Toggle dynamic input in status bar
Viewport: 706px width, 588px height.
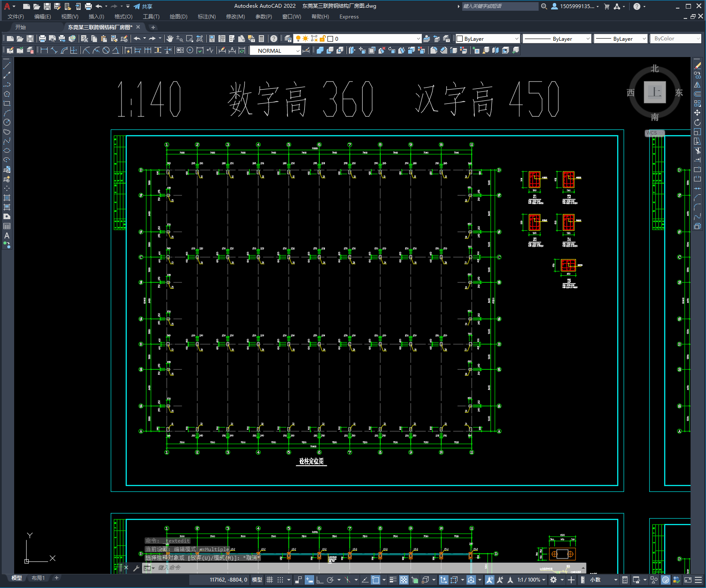click(309, 580)
